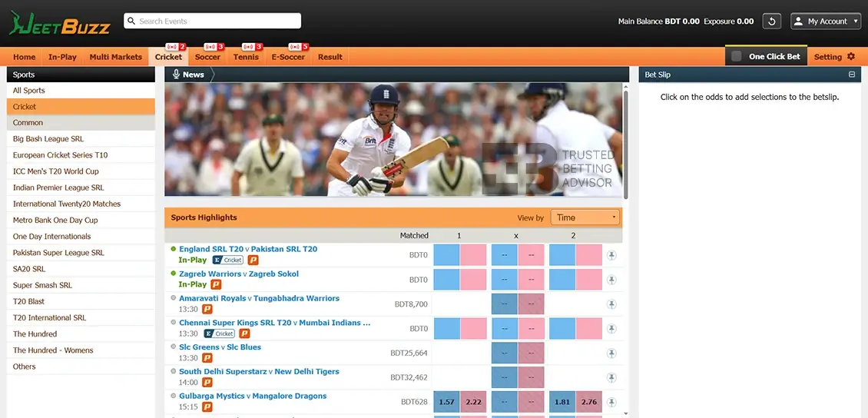Click the P icon under South Delhi Superstarz
868x418 pixels.
point(207,382)
